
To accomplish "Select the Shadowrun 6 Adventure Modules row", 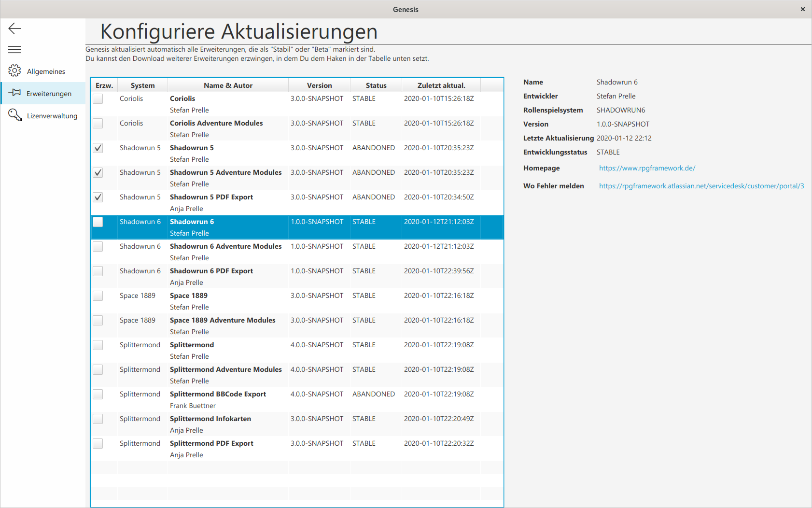I will coord(297,252).
